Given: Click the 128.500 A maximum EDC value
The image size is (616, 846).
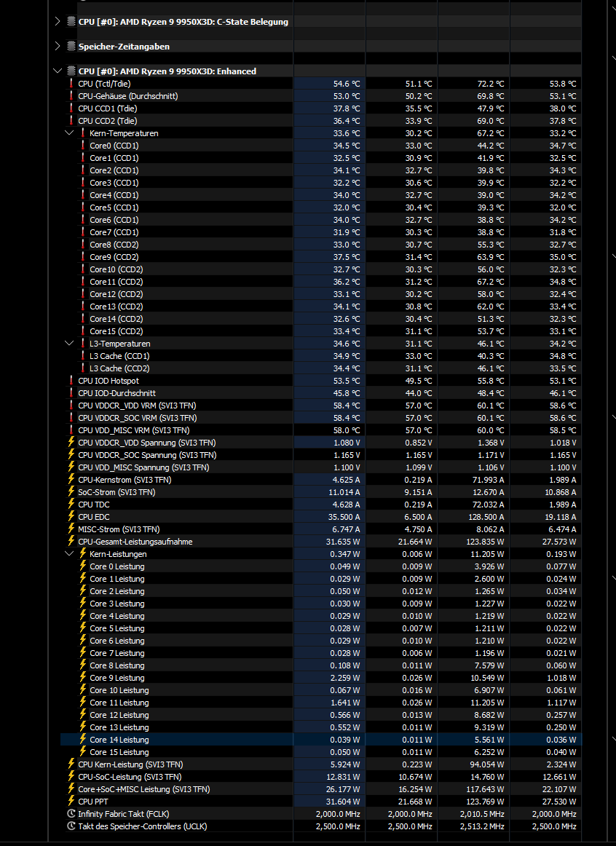Looking at the screenshot, I should pyautogui.click(x=486, y=517).
